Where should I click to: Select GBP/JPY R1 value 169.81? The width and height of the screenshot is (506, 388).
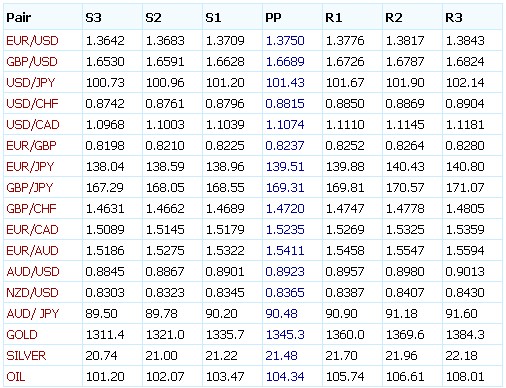click(345, 188)
